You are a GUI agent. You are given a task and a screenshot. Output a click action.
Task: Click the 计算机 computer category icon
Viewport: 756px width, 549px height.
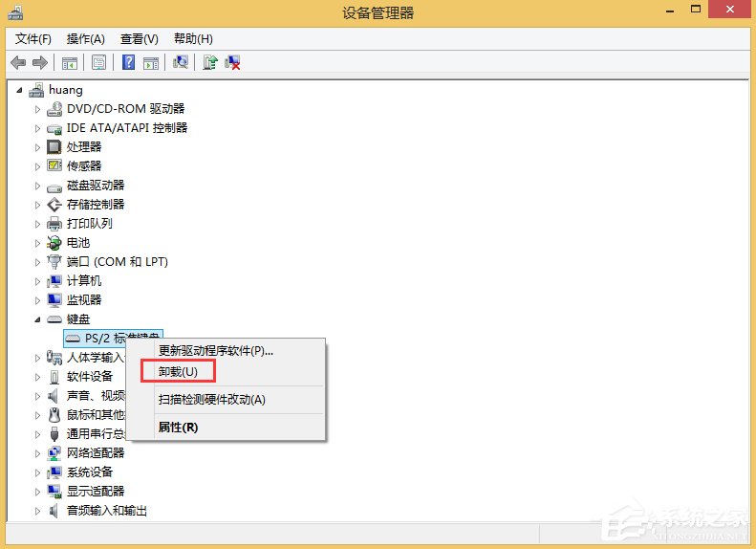point(54,281)
